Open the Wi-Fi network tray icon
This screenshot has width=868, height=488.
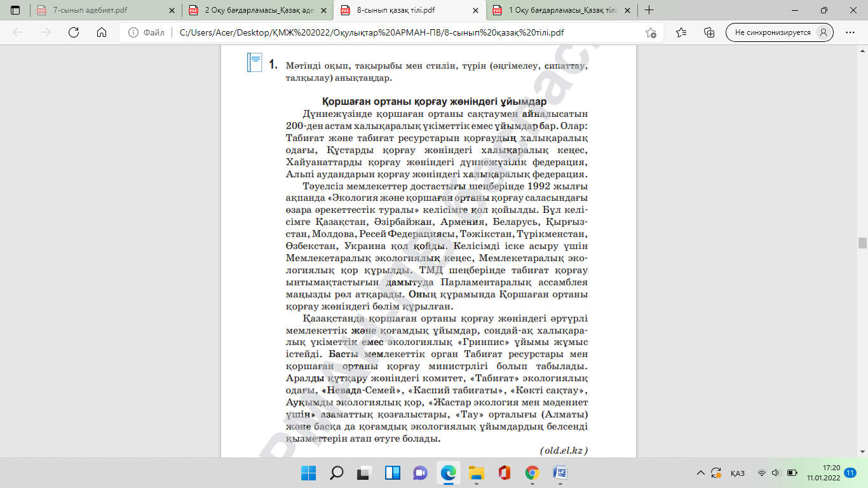(761, 473)
